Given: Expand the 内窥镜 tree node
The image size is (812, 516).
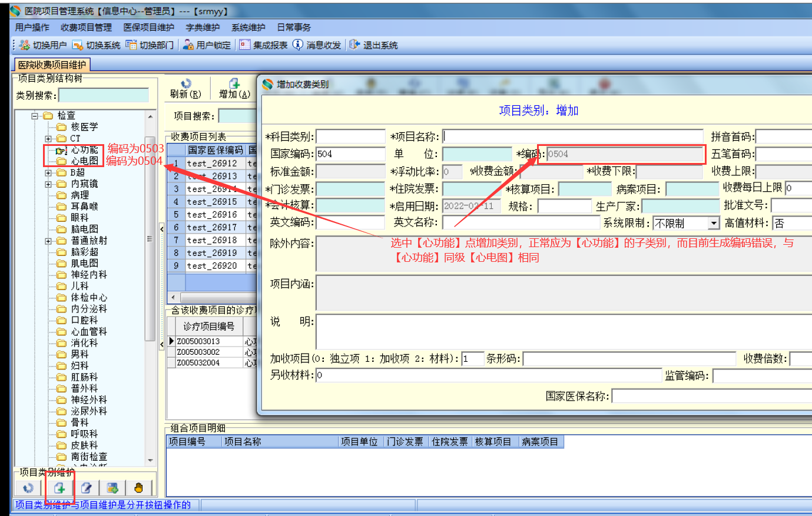Looking at the screenshot, I should [48, 184].
